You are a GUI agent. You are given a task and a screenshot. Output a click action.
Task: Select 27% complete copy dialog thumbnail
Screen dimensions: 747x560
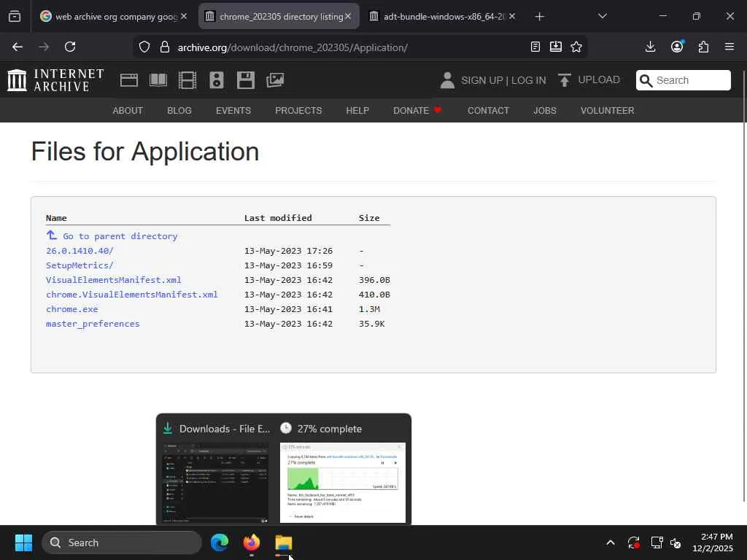point(343,483)
